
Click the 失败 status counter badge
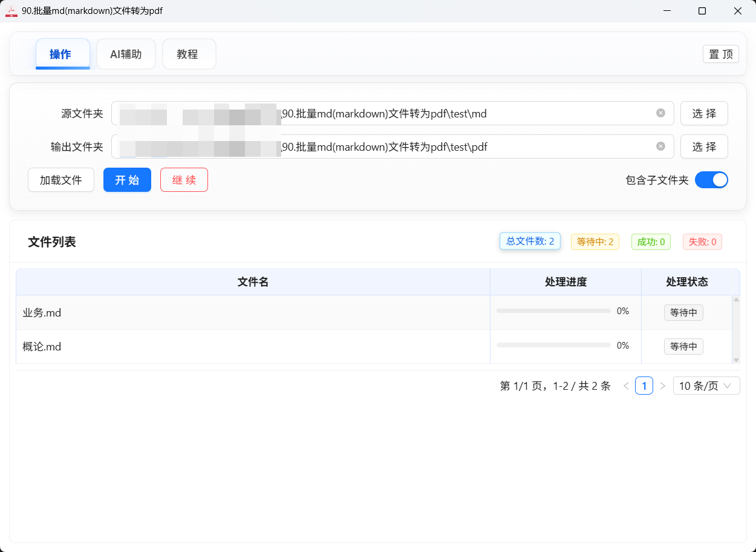pyautogui.click(x=702, y=241)
